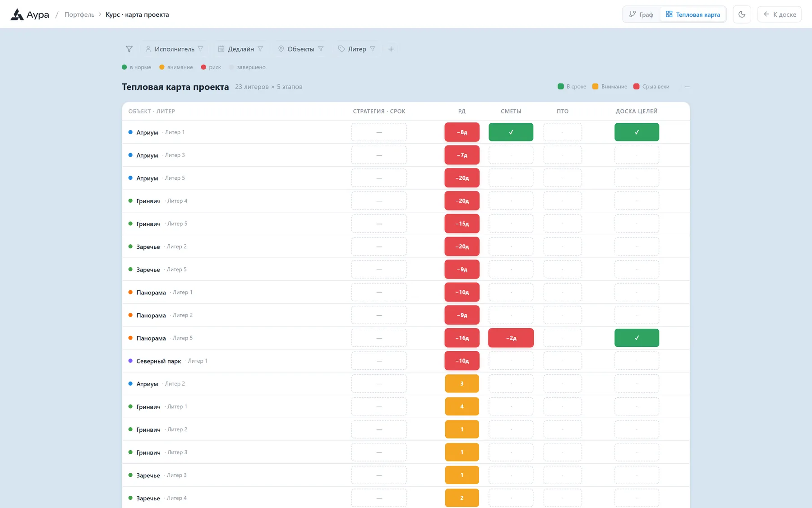Click the Граф view branch icon
Viewport: 812px width, 508px height.
(632, 14)
